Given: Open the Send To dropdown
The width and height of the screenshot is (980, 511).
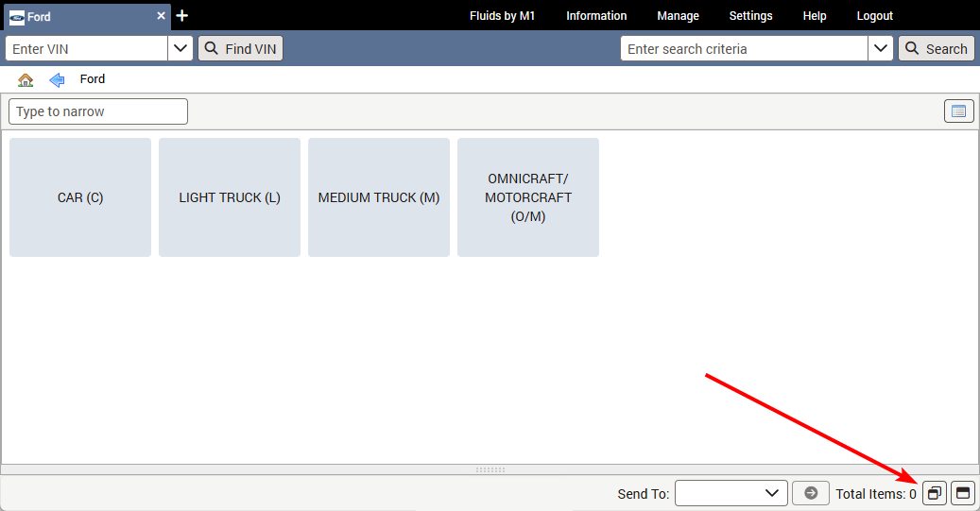Looking at the screenshot, I should click(x=731, y=493).
